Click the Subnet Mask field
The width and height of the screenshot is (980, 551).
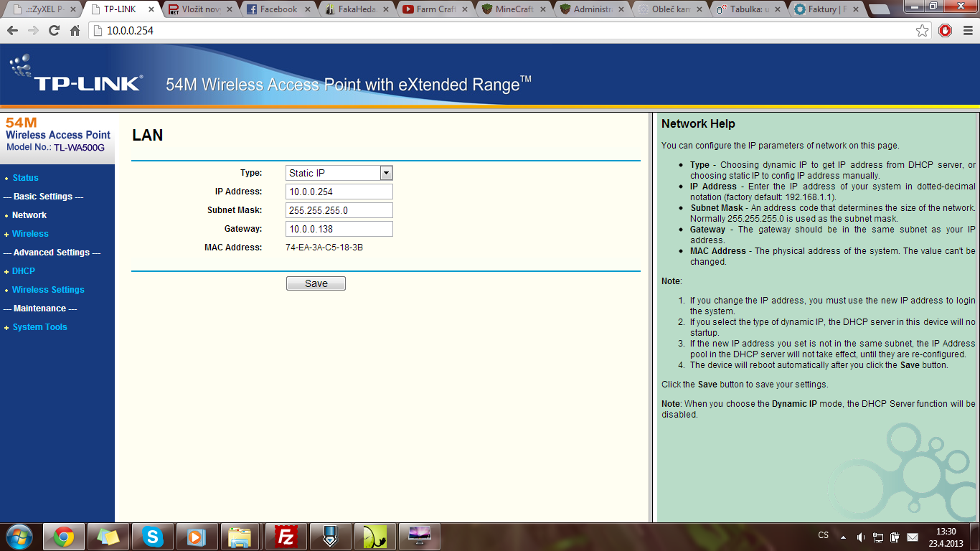[339, 210]
